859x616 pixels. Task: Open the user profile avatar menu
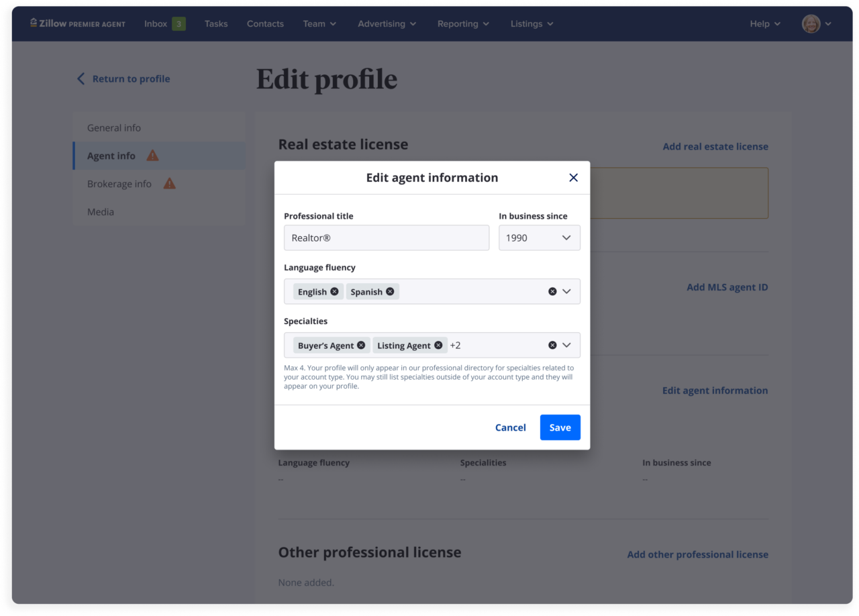click(816, 23)
